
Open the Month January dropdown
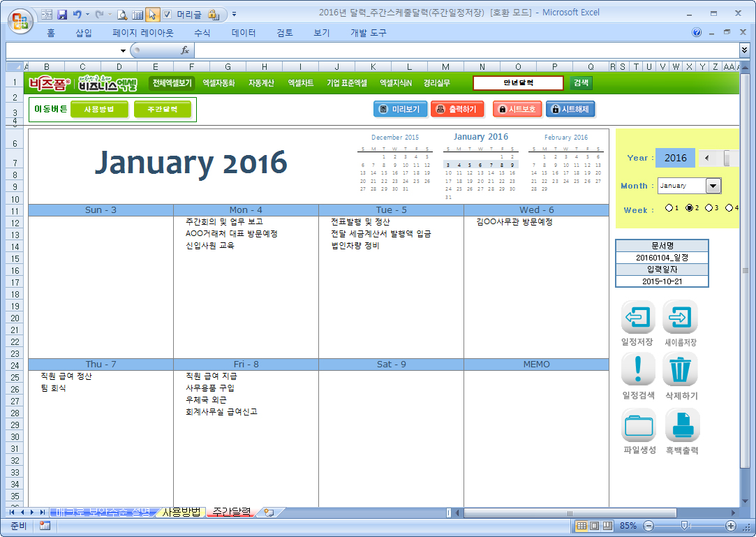(x=713, y=186)
